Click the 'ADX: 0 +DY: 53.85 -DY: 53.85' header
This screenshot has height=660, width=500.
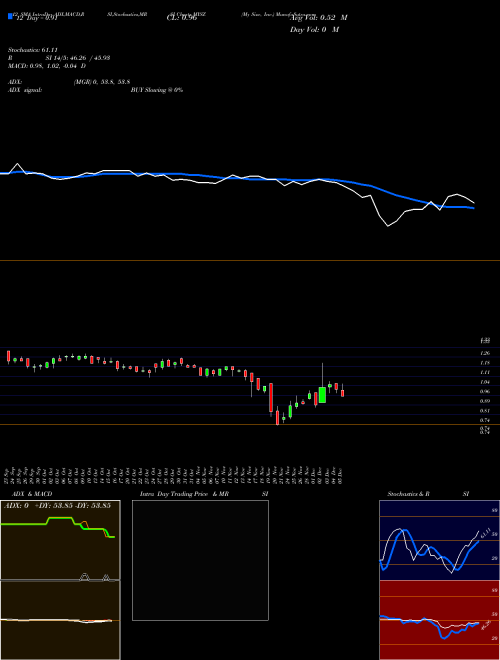pos(57,505)
